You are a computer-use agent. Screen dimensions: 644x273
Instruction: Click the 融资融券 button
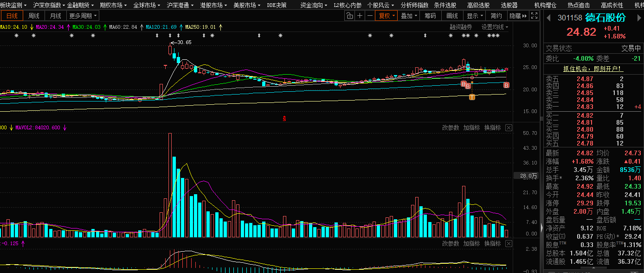[x=461, y=27]
